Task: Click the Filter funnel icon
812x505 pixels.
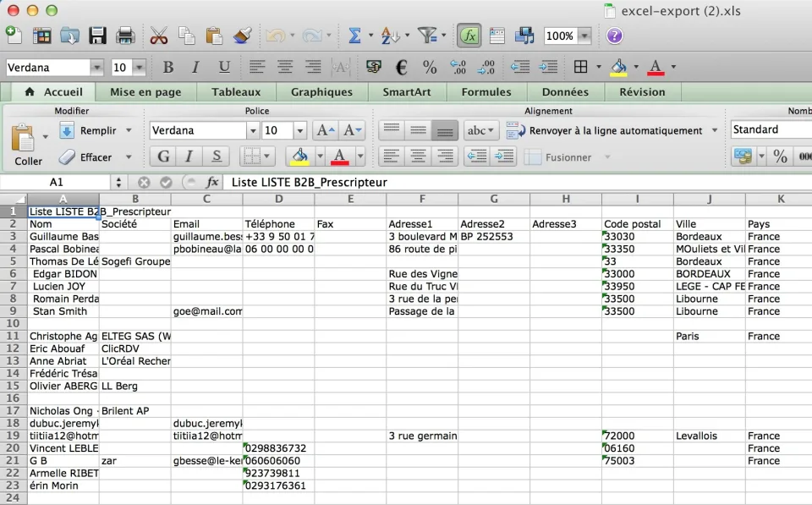Action: 427,36
